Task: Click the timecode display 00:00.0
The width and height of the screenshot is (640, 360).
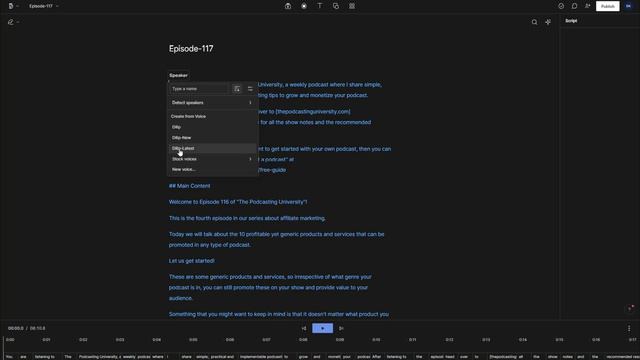Action: coord(16,328)
